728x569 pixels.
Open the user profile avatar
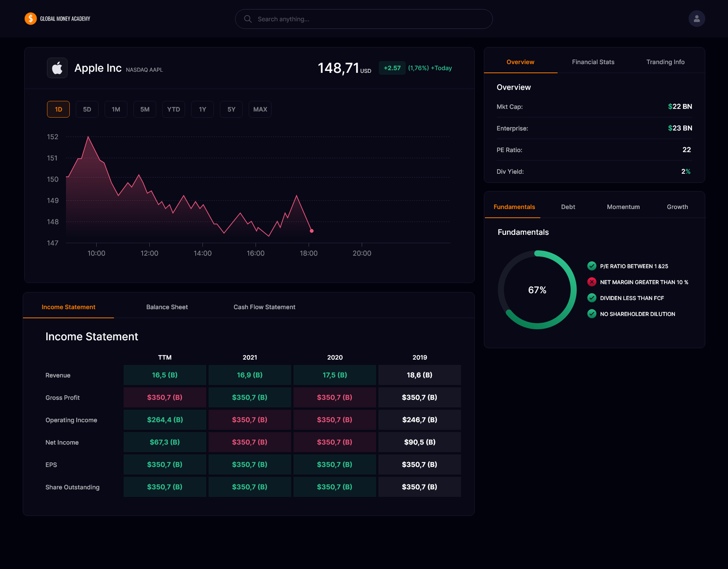click(697, 18)
